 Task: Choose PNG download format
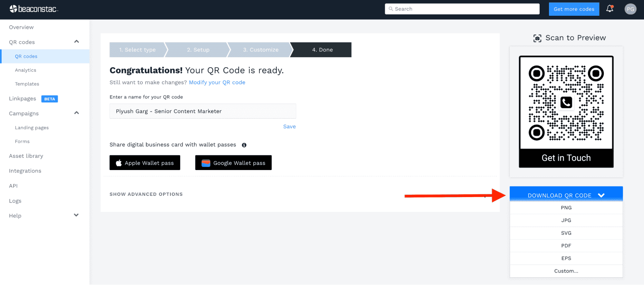tap(566, 208)
